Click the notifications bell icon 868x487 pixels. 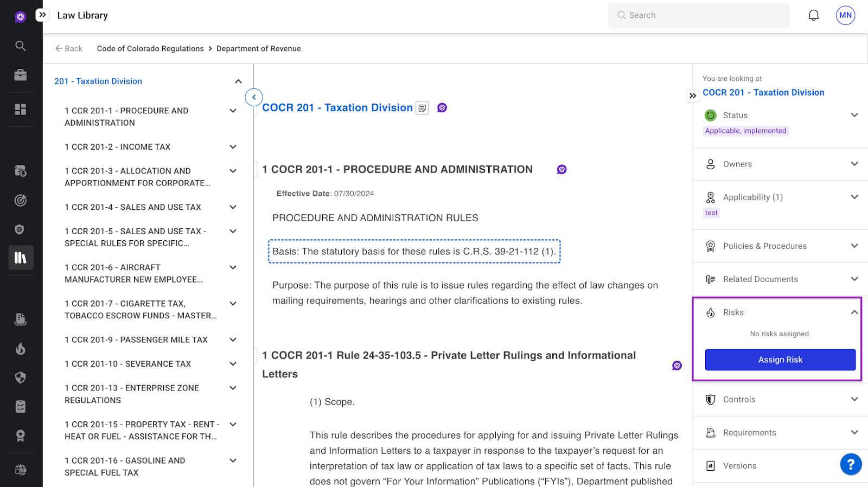813,15
